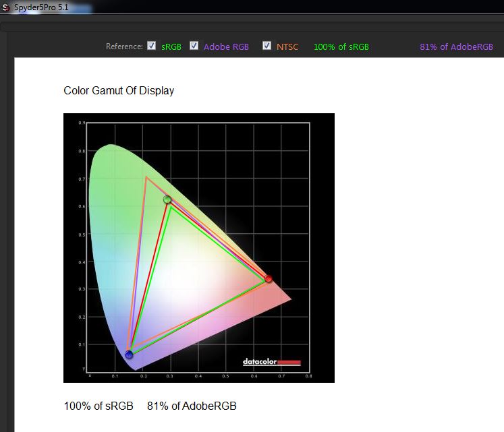Toggle the NTSC reference checkbox

point(267,46)
